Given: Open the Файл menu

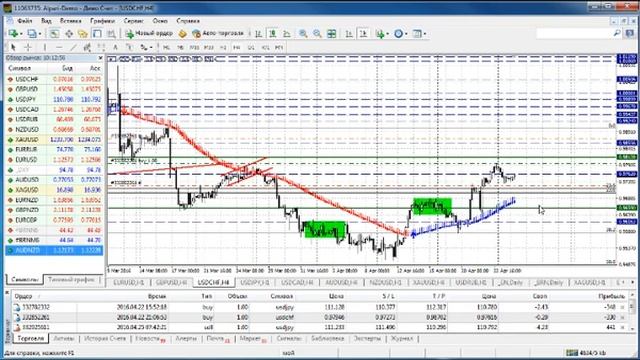Looking at the screenshot, I should tap(24, 21).
